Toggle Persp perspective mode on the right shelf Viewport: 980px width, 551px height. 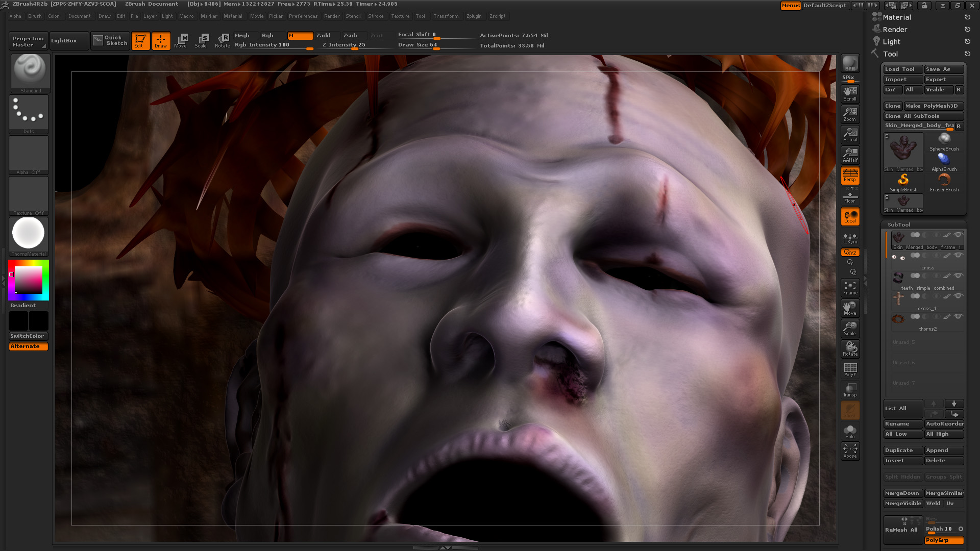tap(849, 176)
